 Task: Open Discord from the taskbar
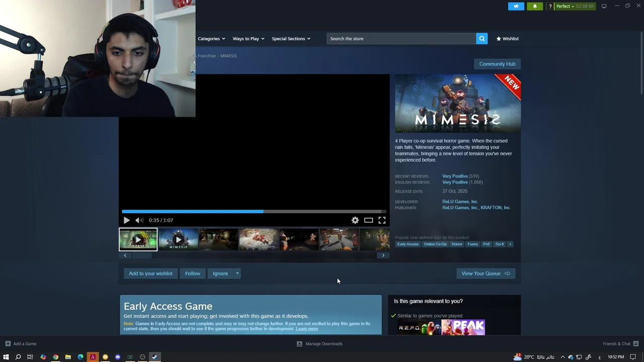click(118, 357)
